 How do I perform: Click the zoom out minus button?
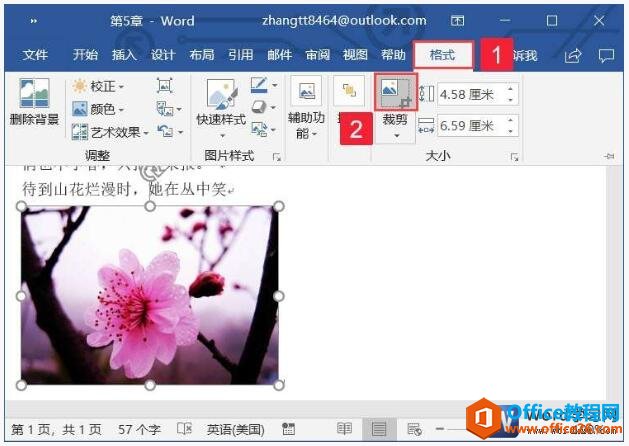[440, 429]
